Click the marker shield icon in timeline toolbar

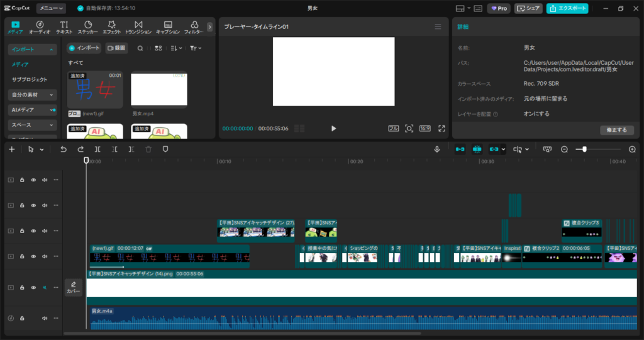coord(165,149)
